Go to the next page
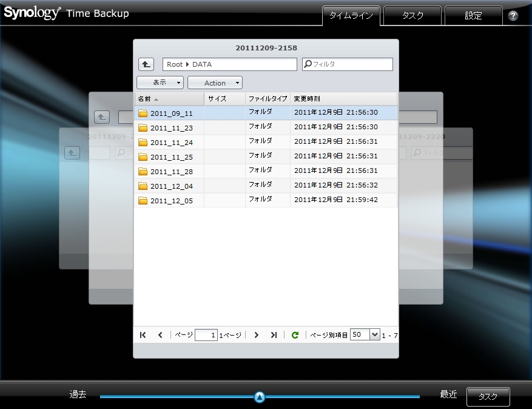 pos(256,335)
